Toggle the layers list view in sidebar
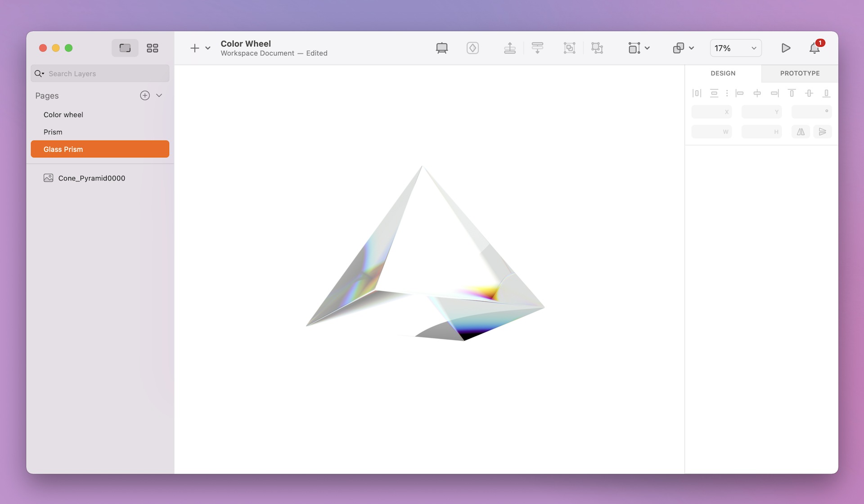The height and width of the screenshot is (504, 864). click(x=125, y=48)
